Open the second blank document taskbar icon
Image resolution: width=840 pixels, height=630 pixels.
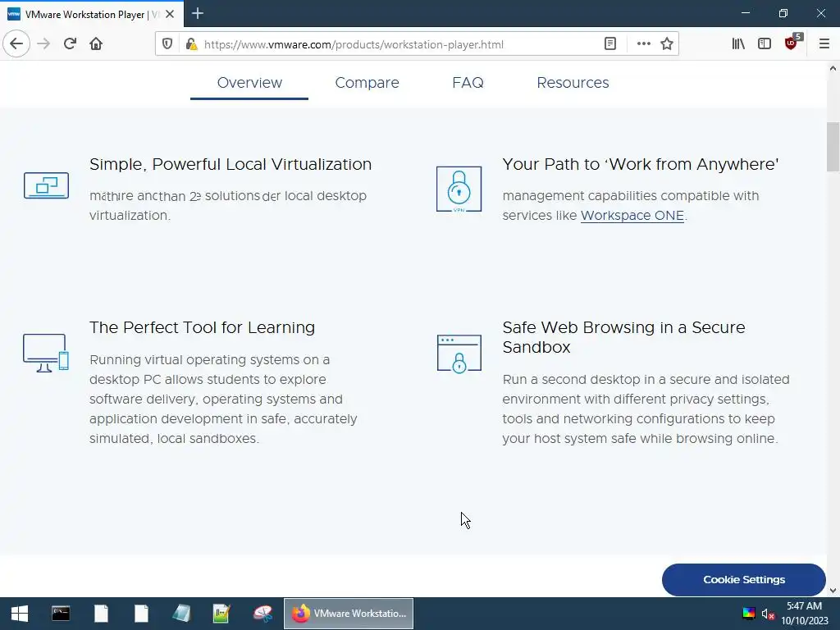tap(141, 614)
